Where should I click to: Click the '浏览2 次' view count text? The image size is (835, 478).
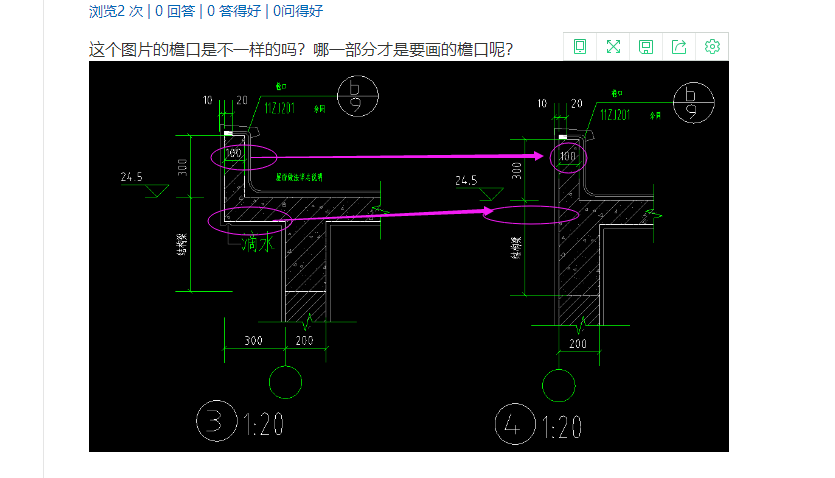click(116, 11)
